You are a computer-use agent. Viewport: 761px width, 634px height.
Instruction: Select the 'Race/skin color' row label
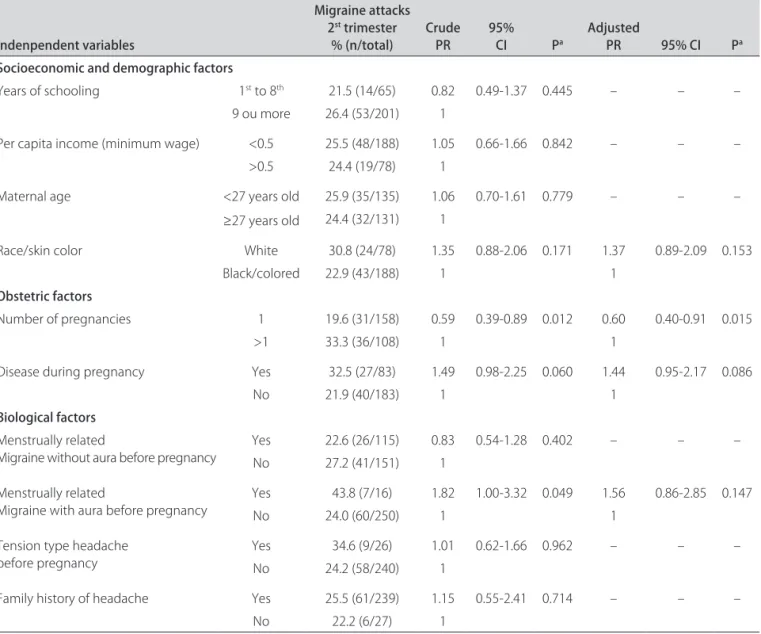(41, 250)
